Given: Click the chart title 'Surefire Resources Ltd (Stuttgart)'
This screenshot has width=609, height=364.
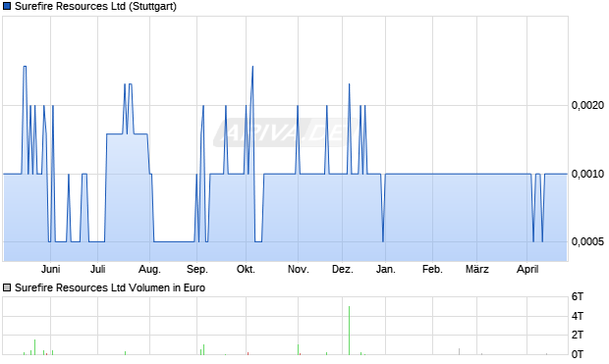Looking at the screenshot, I should pos(95,6).
